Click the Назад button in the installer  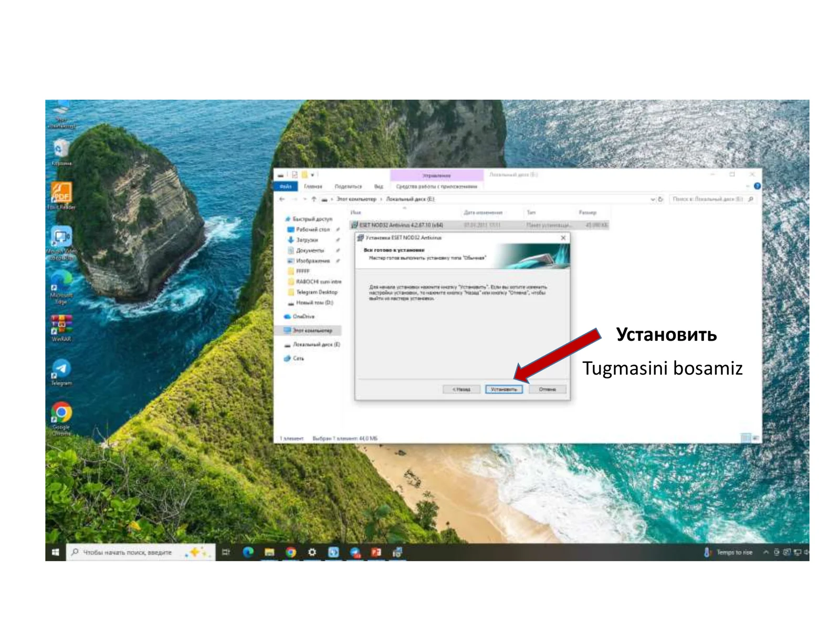pyautogui.click(x=461, y=389)
